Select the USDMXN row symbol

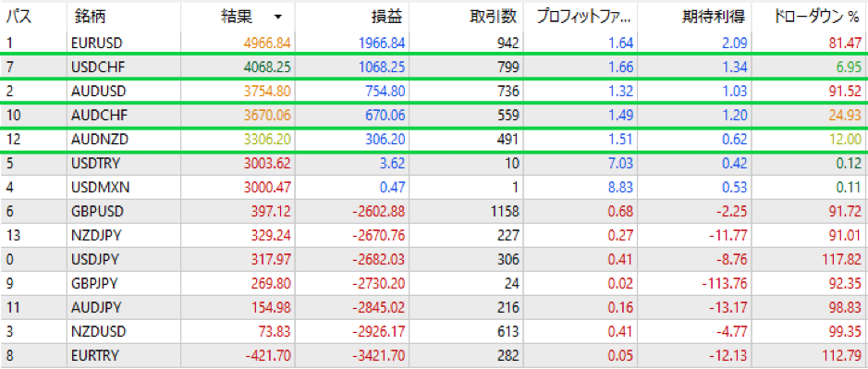tap(100, 187)
